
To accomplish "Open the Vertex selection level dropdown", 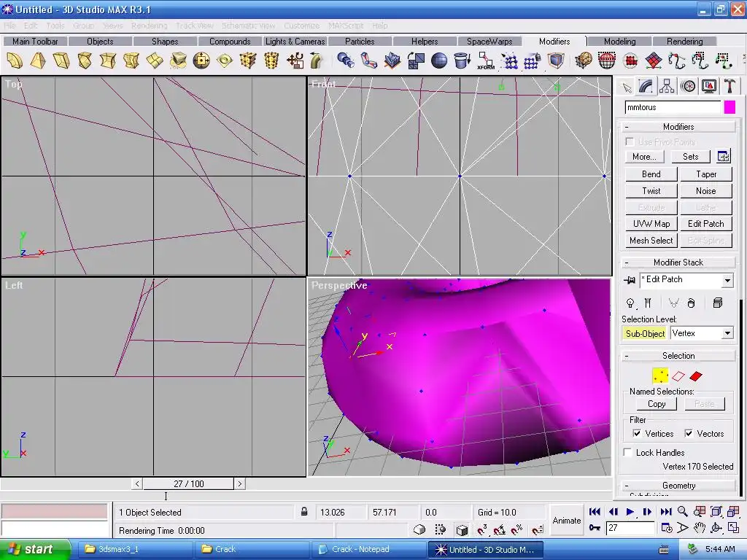I will click(727, 333).
